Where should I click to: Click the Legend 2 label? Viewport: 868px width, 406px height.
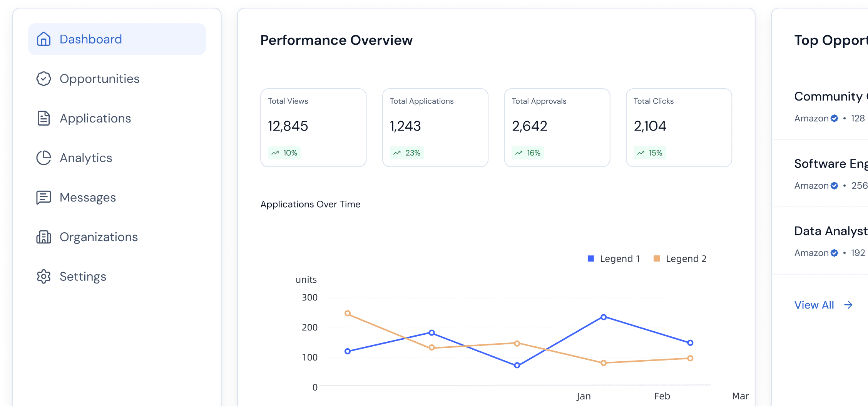[686, 259]
